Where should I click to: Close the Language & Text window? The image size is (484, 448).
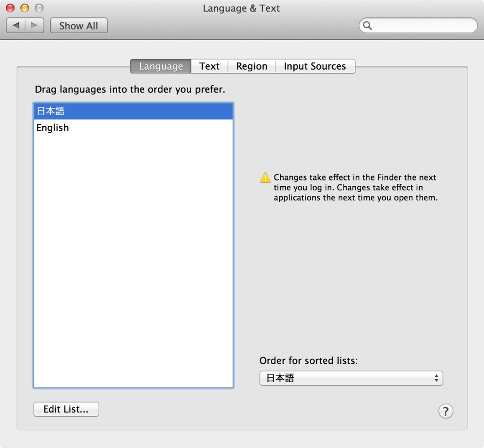[10, 8]
